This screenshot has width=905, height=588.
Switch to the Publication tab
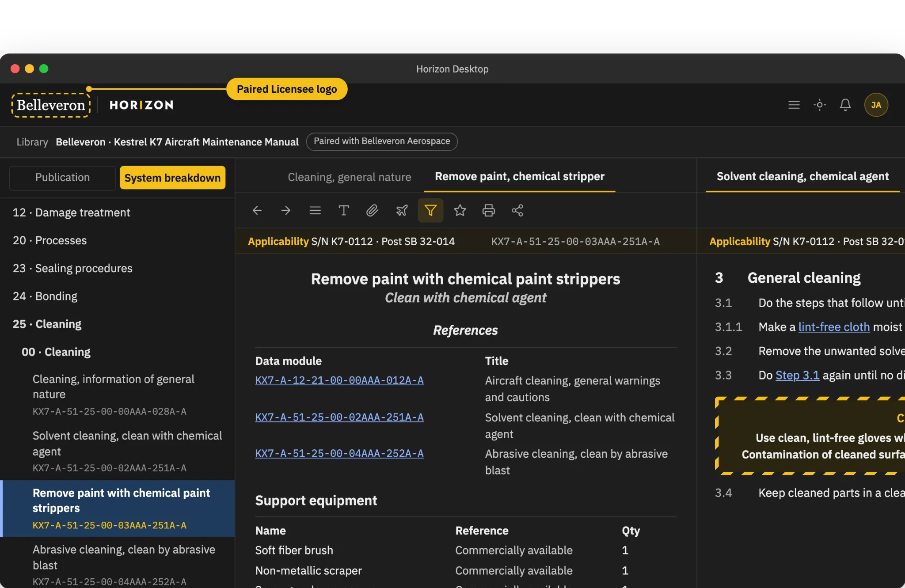(62, 178)
